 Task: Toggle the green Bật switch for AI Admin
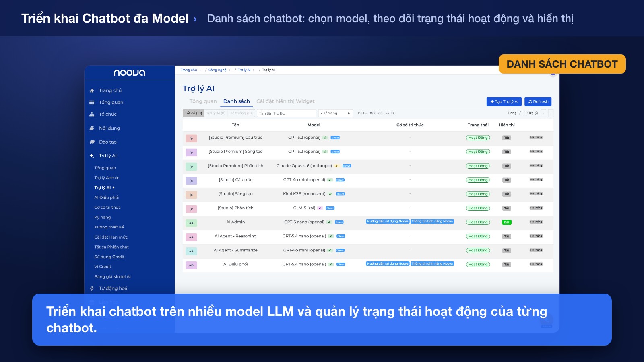tap(507, 222)
